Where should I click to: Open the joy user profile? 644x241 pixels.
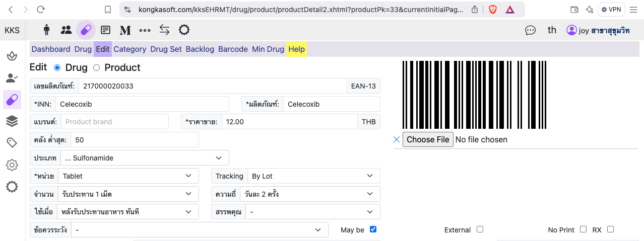coord(598,30)
